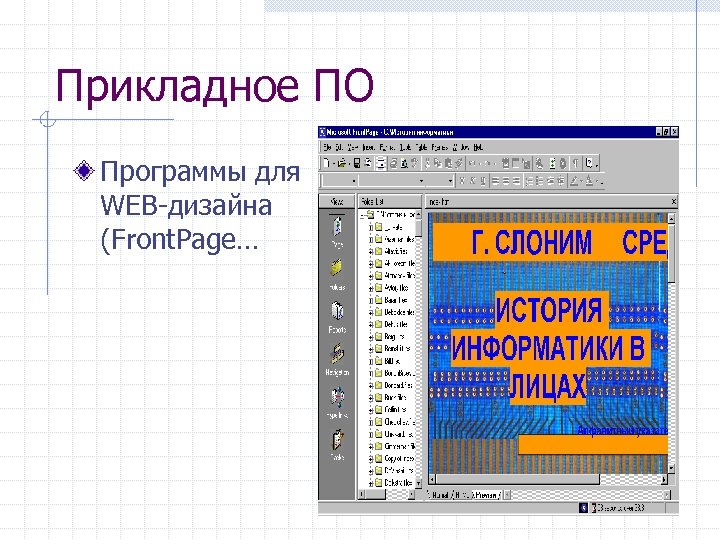Open the Style dropdown in formatting bar
The image size is (720, 540).
[x=354, y=181]
